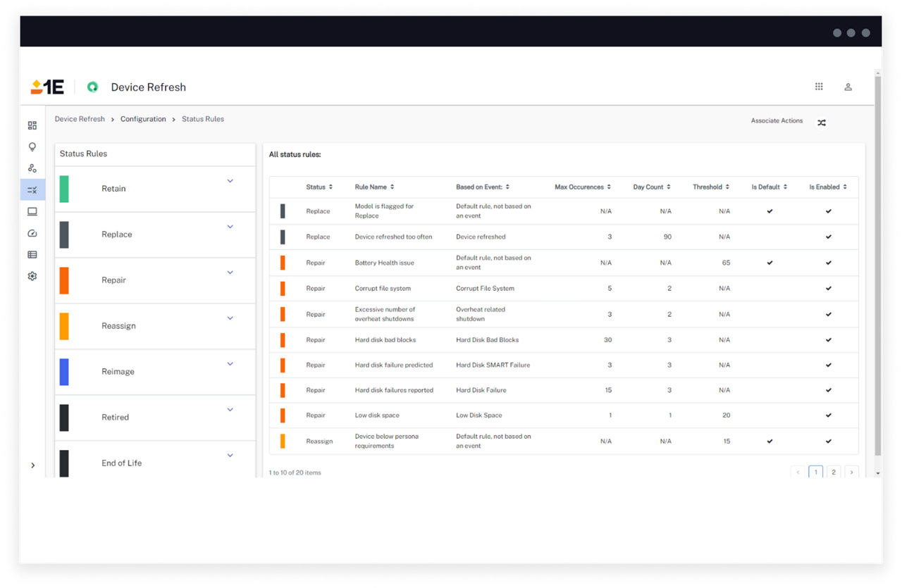Expand the Repair status rule
Viewport: 902px width, 588px height.
230,273
